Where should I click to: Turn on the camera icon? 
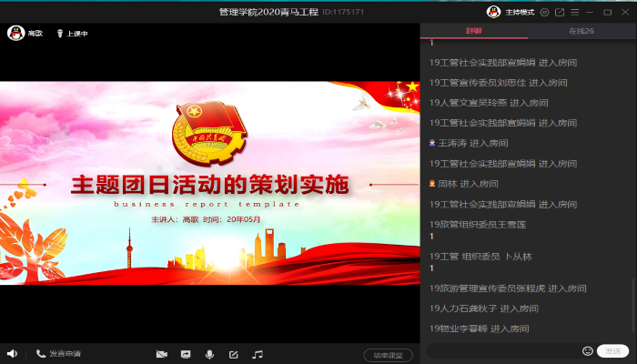click(161, 354)
